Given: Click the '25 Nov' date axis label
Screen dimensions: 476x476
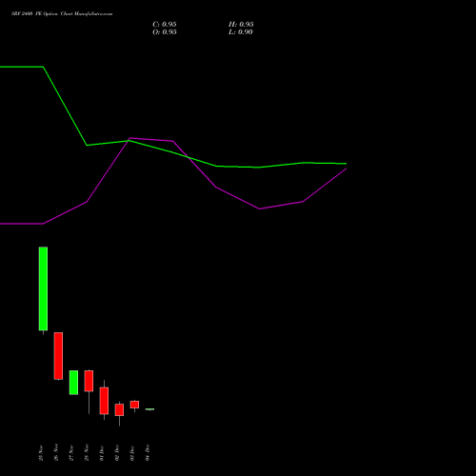Looking at the screenshot, I should (x=41, y=453).
